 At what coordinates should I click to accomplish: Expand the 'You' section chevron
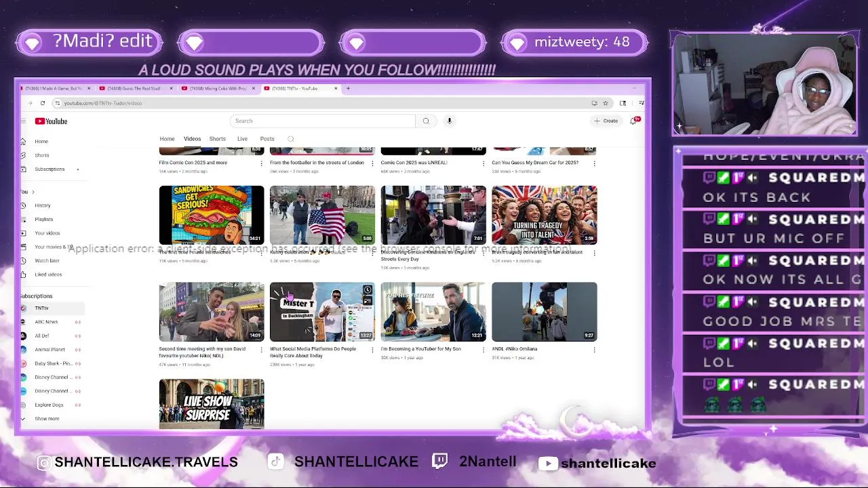[33, 192]
